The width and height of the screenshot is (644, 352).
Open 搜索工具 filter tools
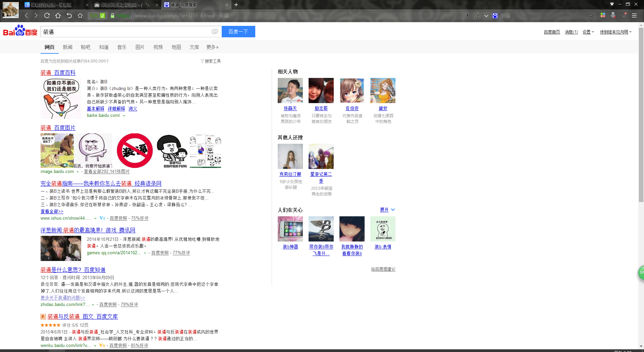click(211, 61)
